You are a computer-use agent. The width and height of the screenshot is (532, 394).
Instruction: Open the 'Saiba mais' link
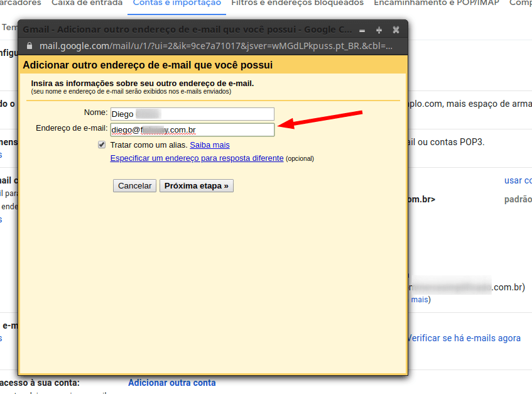click(210, 145)
